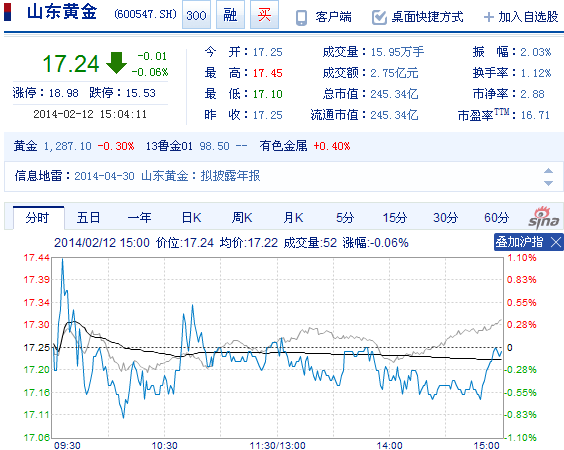This screenshot has height=450, width=564.
Task: Switch to the 15分 tab
Action: coord(395,218)
